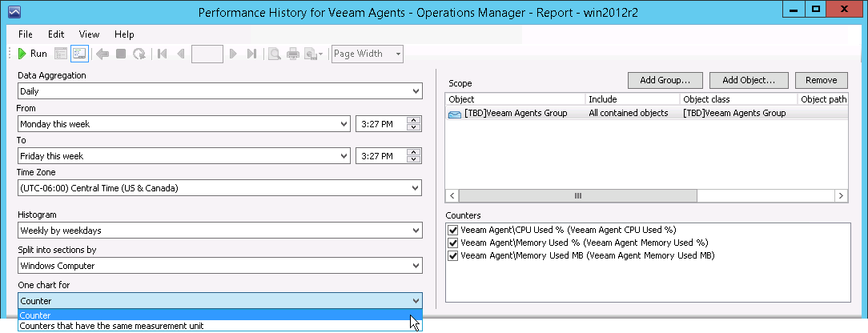Viewport: 868px width, 333px height.
Task: Choose the Counter option in the dropdown list
Action: 219,315
